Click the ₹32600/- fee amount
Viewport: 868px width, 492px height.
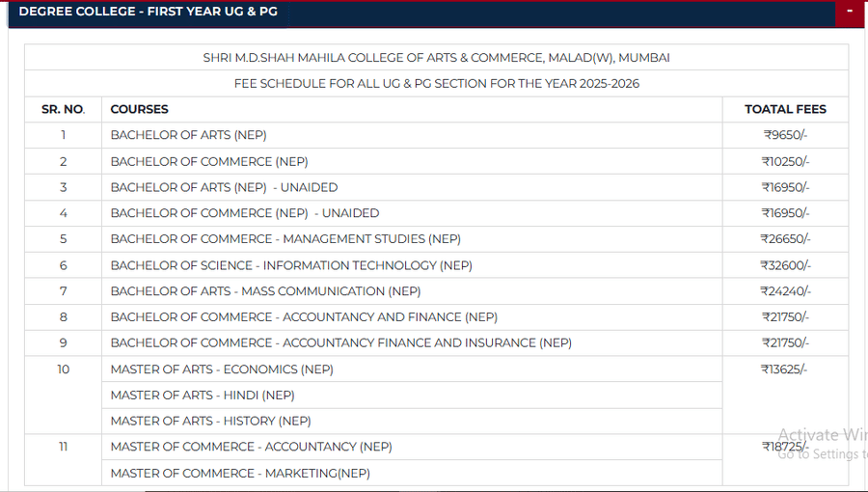point(786,265)
